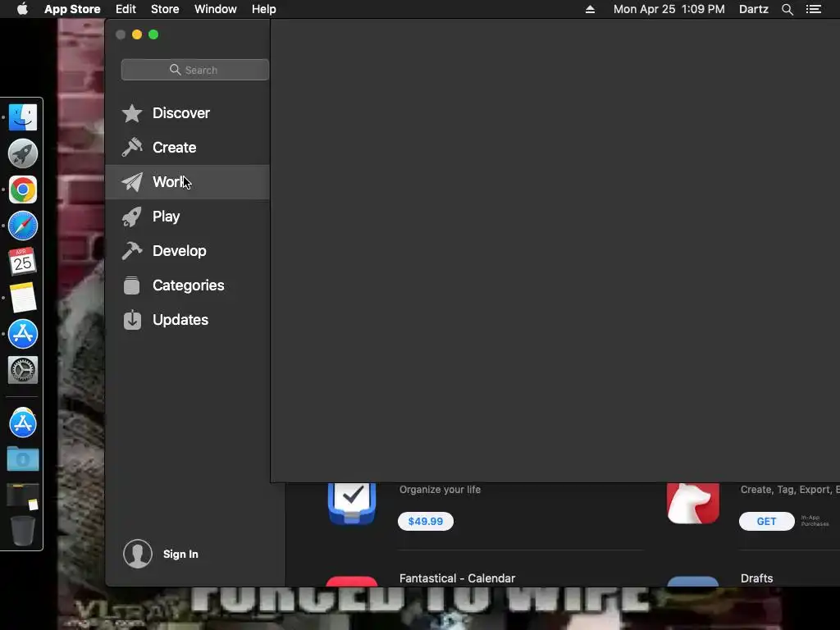Open the Drafts app listing
The height and width of the screenshot is (630, 840).
point(756,578)
